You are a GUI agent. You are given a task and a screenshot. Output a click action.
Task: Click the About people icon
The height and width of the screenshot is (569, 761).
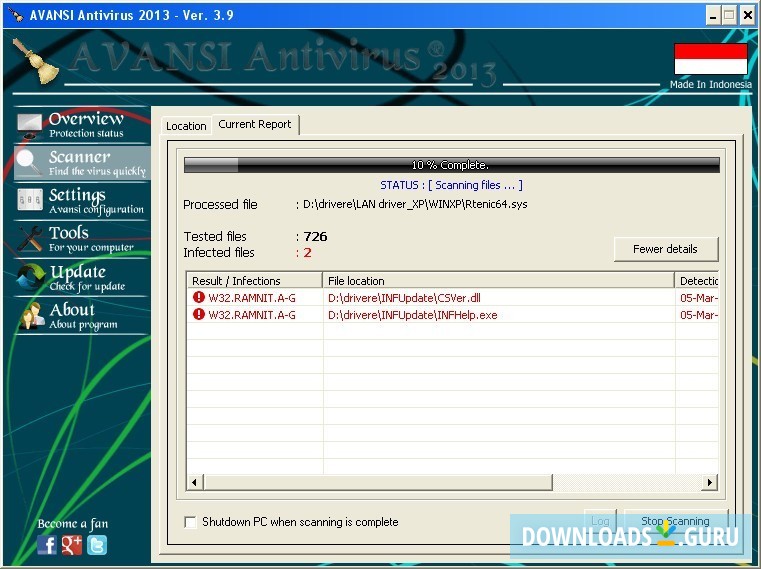pyautogui.click(x=32, y=315)
